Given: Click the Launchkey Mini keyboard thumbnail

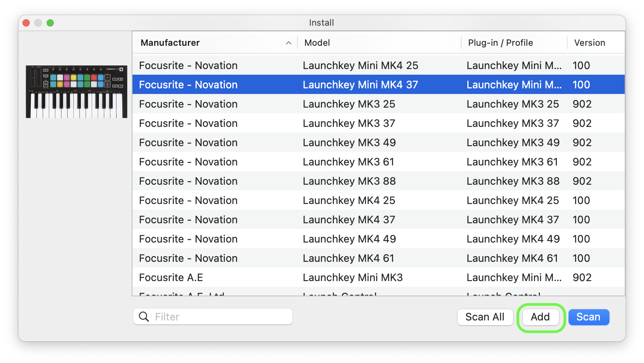Looking at the screenshot, I should [77, 92].
